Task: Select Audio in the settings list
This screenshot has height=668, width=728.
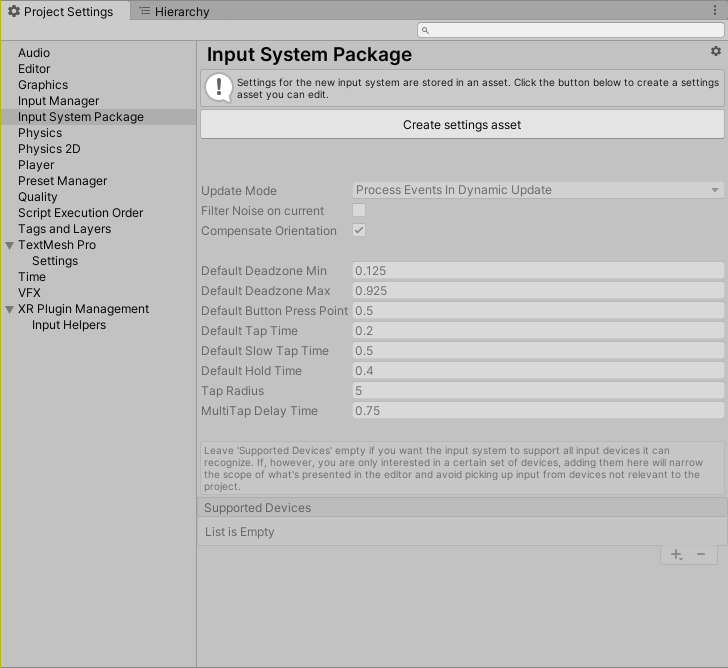Action: tap(34, 53)
